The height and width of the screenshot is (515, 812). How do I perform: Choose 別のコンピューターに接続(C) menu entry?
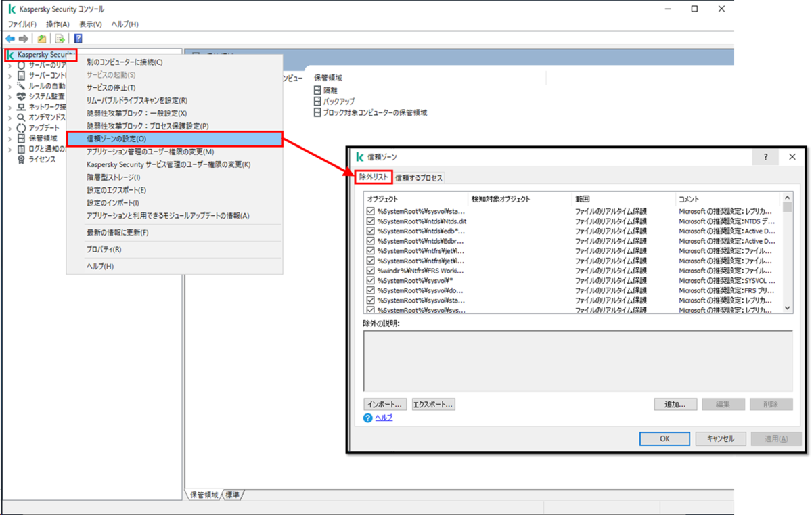175,62
